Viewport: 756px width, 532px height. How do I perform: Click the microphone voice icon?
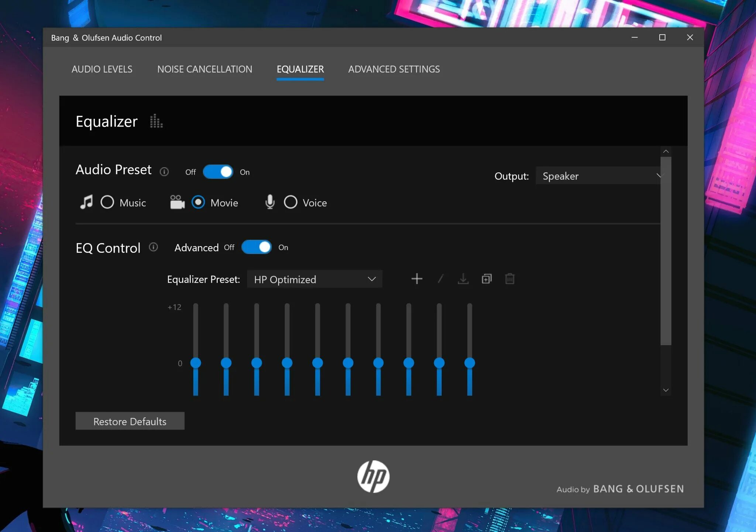pos(270,202)
